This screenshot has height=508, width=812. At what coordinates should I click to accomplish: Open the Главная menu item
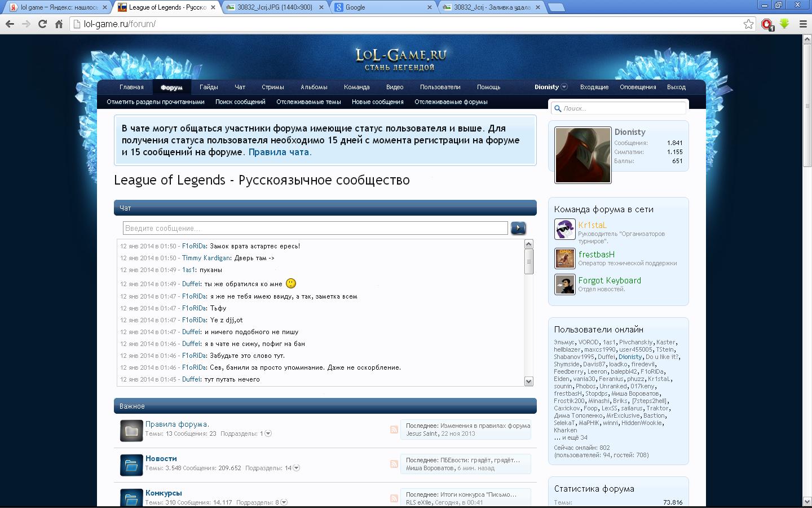(131, 87)
